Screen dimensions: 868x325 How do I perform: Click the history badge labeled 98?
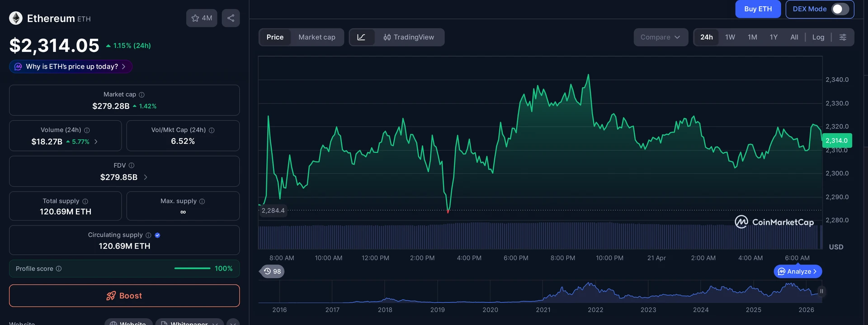click(273, 271)
